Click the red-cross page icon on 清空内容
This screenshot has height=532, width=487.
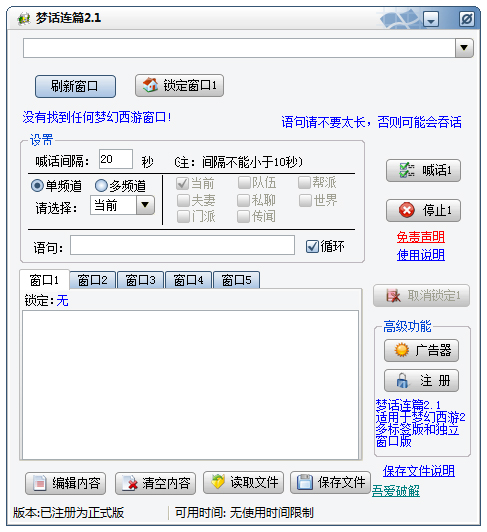130,483
